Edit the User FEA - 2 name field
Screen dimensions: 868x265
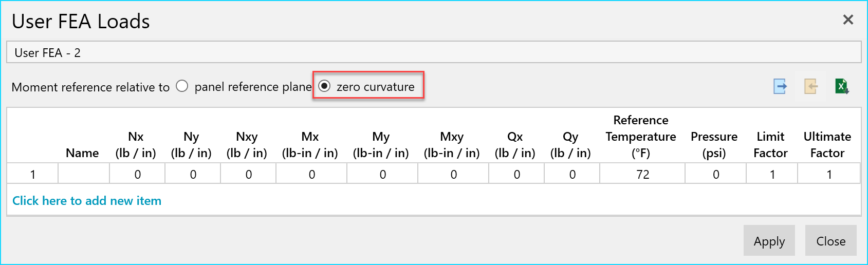click(x=434, y=52)
